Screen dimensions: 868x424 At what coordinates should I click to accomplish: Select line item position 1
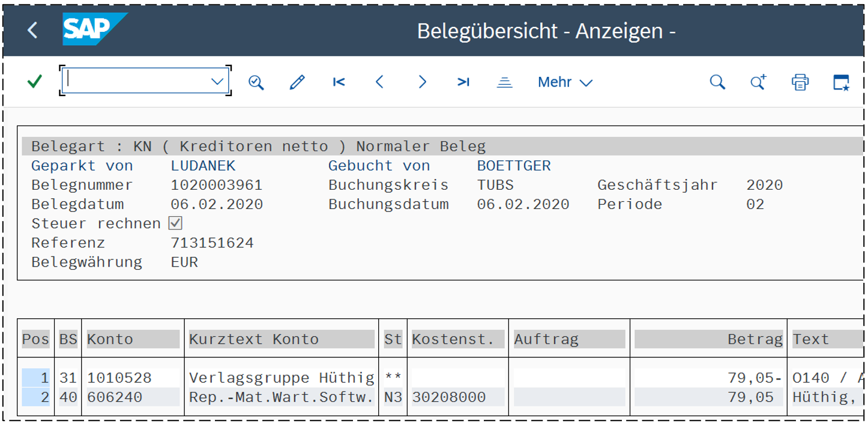pyautogui.click(x=36, y=378)
